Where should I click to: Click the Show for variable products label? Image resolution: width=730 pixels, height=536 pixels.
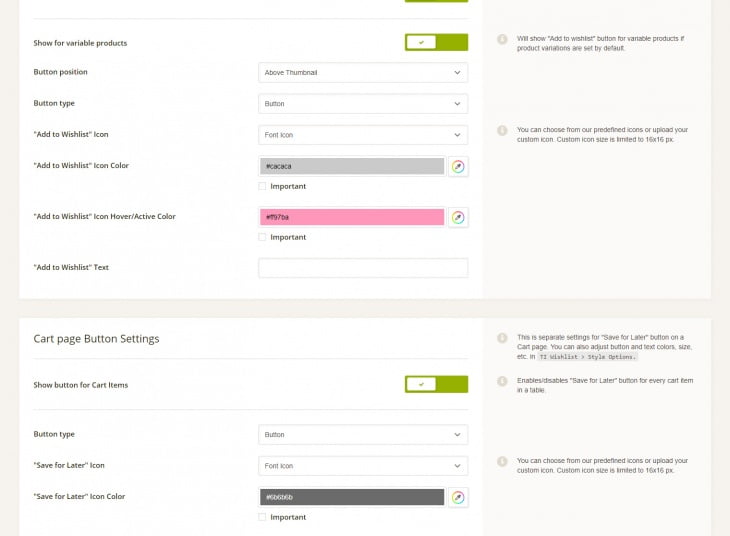click(x=80, y=43)
